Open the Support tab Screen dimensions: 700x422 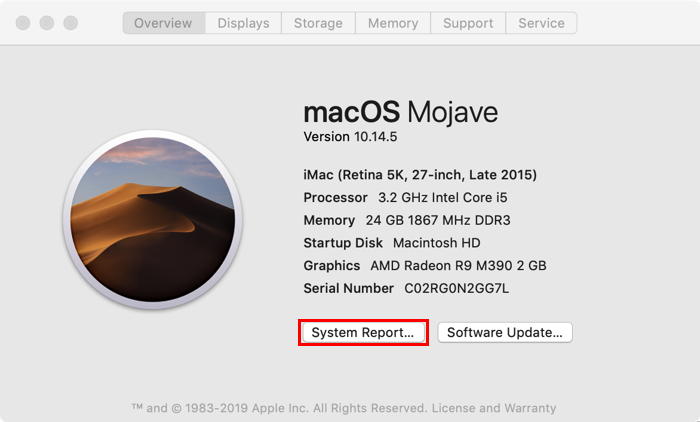468,23
